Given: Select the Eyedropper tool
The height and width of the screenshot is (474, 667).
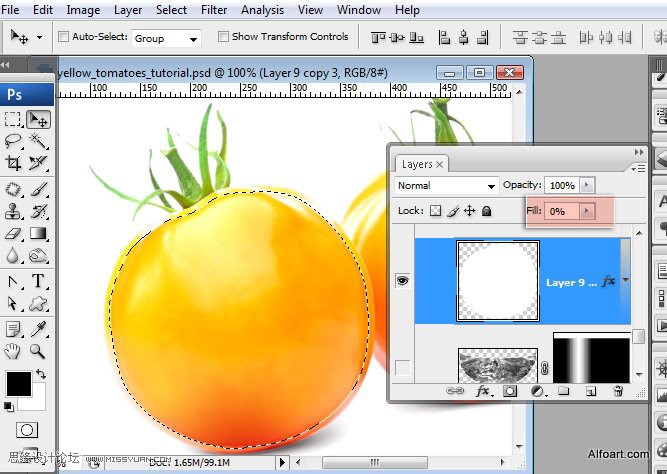Looking at the screenshot, I should click(38, 329).
